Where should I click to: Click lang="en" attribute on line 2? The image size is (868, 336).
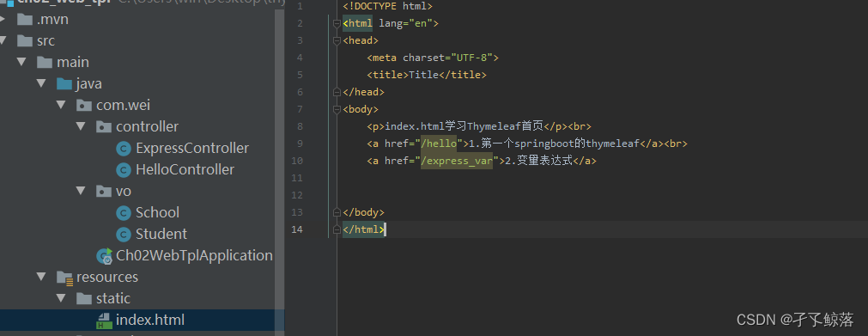pos(406,23)
